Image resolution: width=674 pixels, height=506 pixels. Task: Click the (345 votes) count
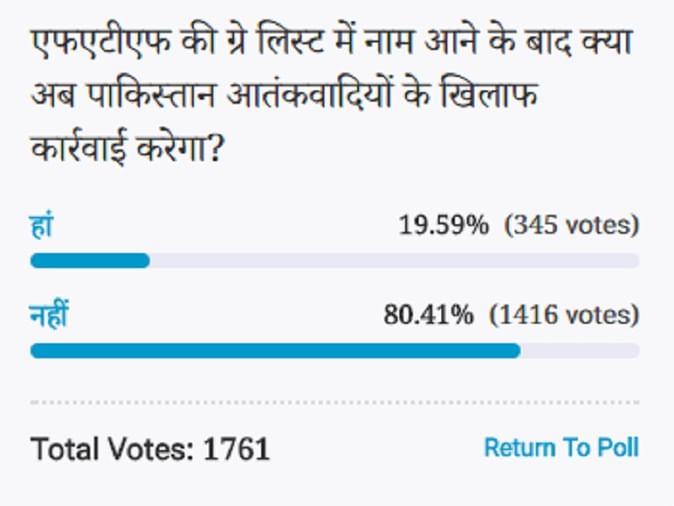[571, 225]
